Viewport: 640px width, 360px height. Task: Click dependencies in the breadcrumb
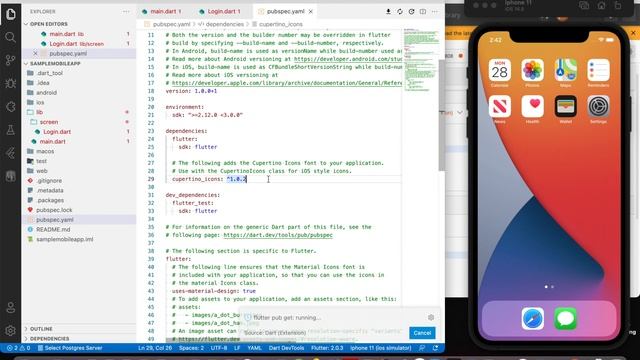tap(224, 24)
